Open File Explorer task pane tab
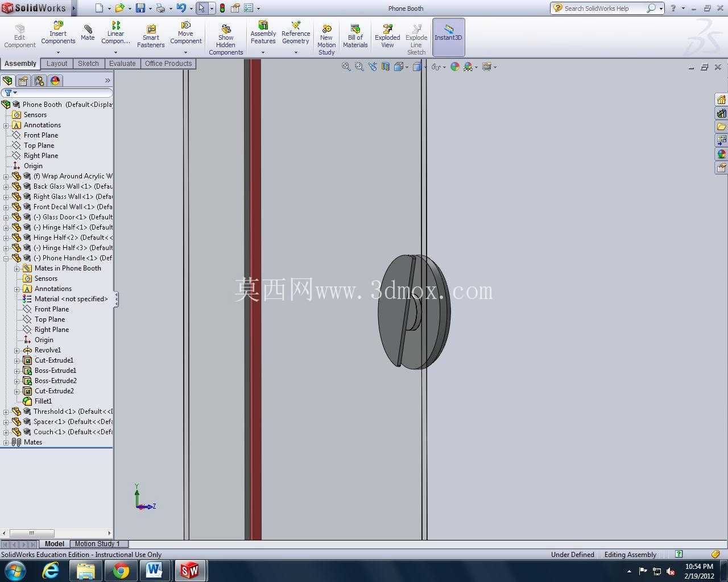Screen dimensions: 728x582 click(721, 127)
